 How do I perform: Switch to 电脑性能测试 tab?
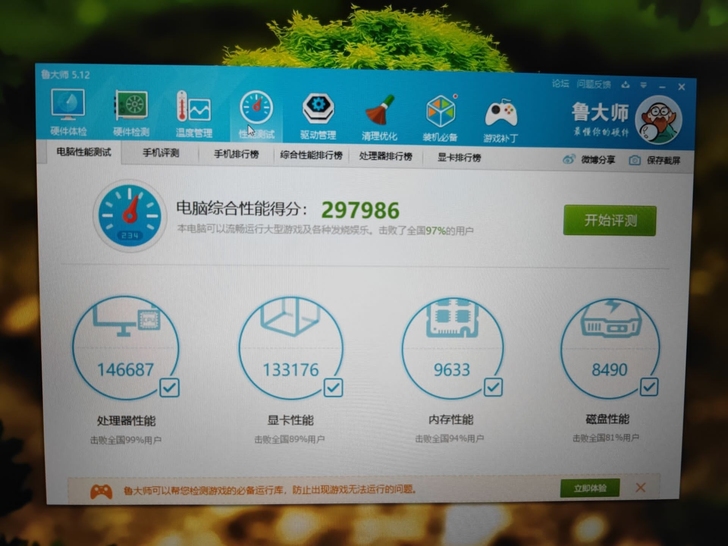84,152
